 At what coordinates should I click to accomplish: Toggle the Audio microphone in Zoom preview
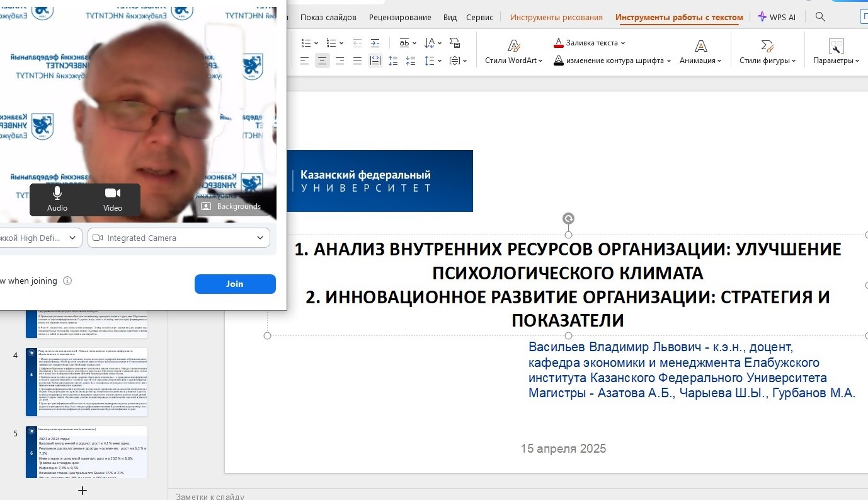pyautogui.click(x=57, y=198)
